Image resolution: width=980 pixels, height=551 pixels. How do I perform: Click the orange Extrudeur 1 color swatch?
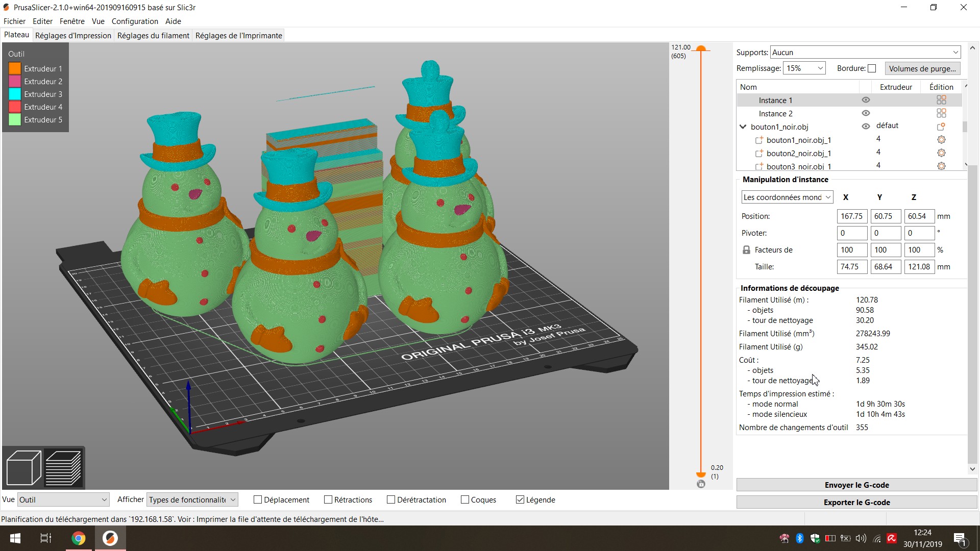tap(15, 68)
